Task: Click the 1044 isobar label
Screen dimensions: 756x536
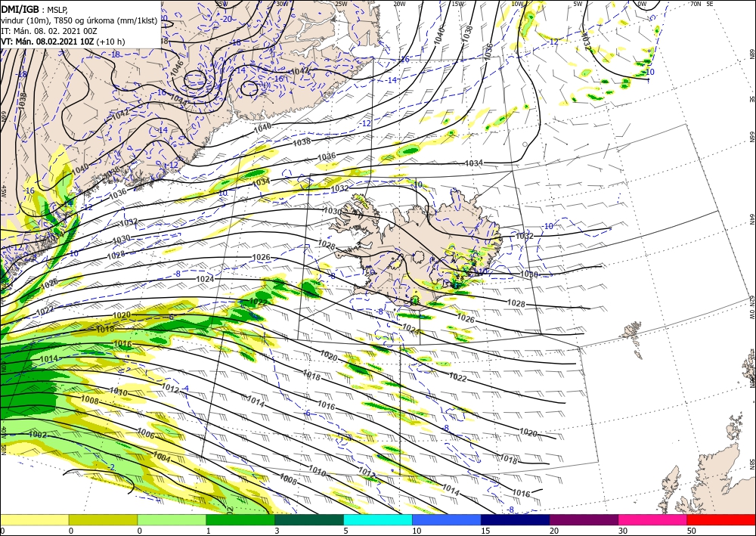Action: (179, 100)
